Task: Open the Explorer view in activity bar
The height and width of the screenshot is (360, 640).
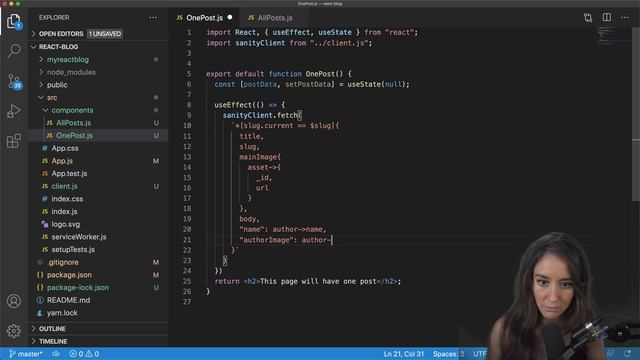Action: click(14, 21)
